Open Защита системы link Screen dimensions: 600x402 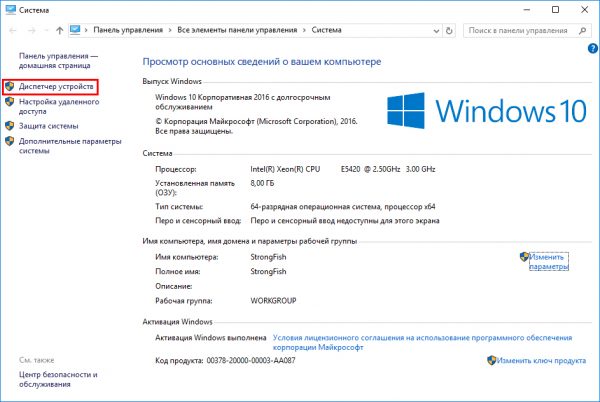[49, 126]
